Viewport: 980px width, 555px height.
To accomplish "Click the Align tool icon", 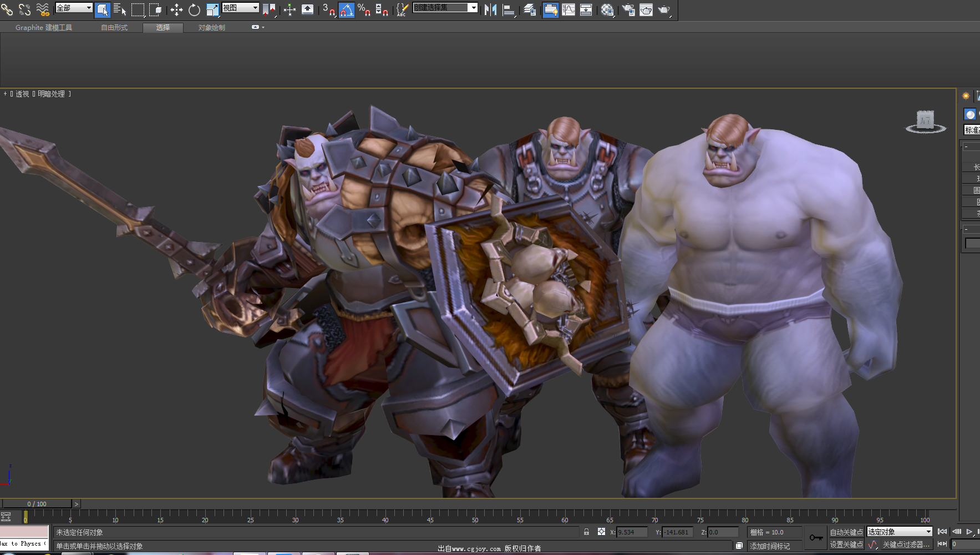I will [x=509, y=9].
